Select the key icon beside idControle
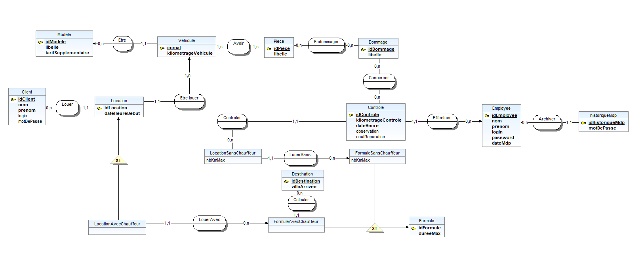Viewport: 644px width, 265px height. point(351,115)
